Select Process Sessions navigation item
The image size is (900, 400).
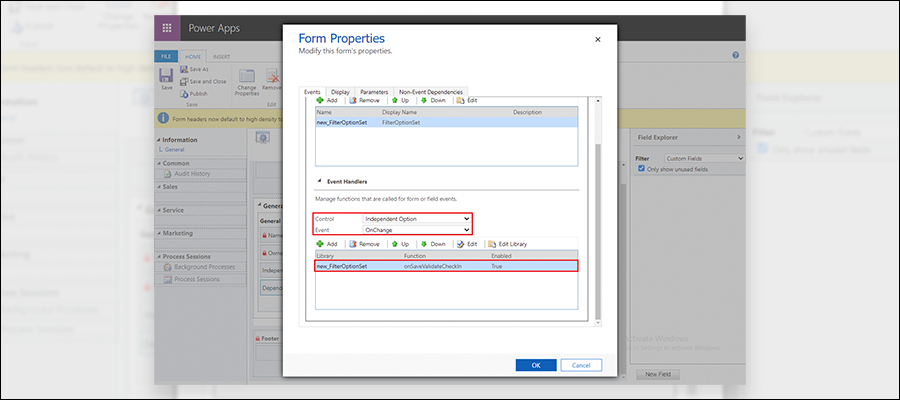(191, 279)
